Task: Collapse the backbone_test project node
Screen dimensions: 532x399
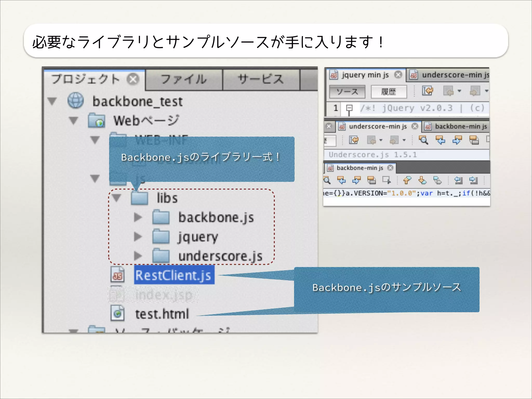Action: [52, 101]
